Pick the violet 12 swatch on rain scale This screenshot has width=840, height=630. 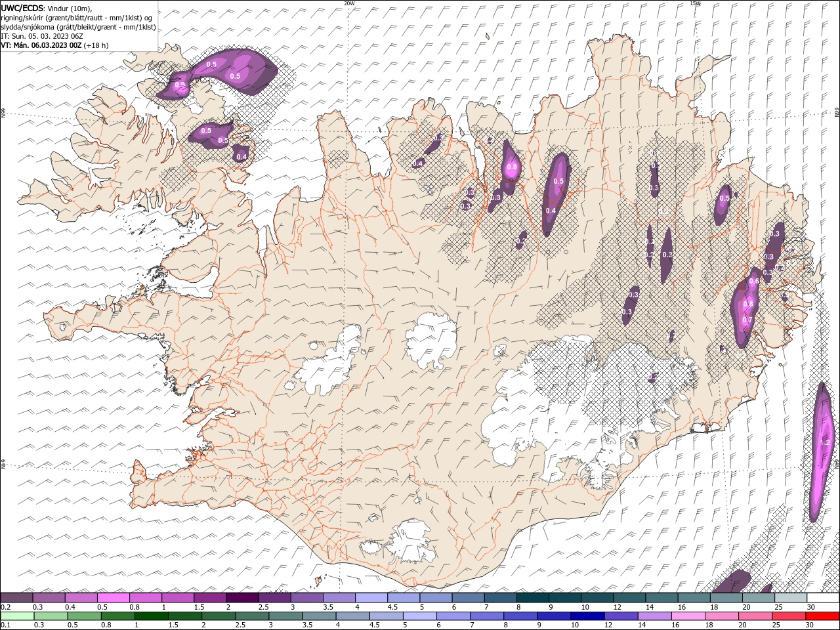[x=620, y=616]
